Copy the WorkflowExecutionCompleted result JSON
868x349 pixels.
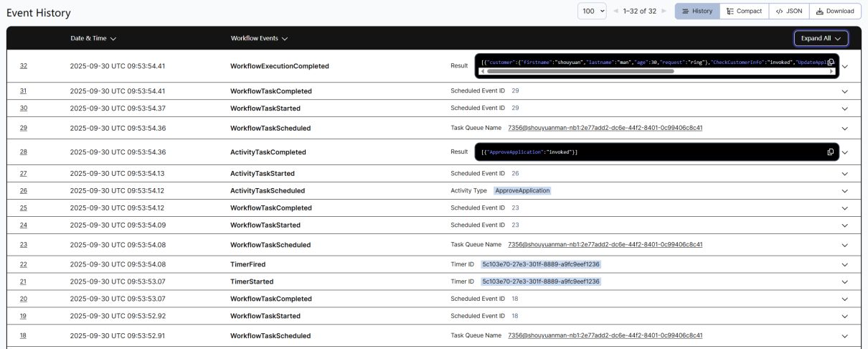[x=831, y=62]
